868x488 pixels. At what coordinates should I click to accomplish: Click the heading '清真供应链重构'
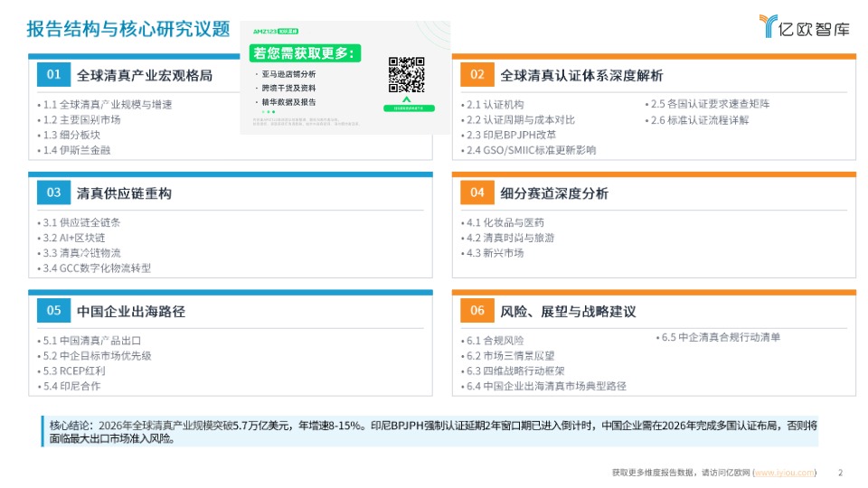click(124, 193)
